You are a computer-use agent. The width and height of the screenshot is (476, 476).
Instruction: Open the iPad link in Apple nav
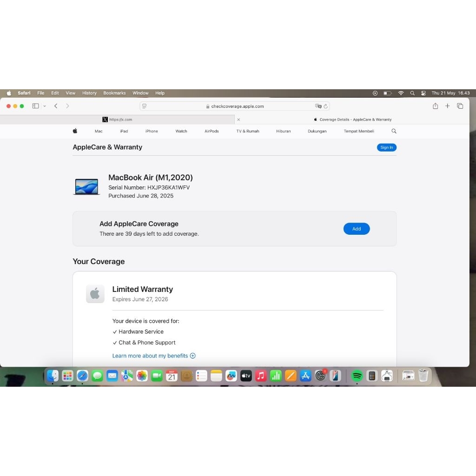coord(124,131)
